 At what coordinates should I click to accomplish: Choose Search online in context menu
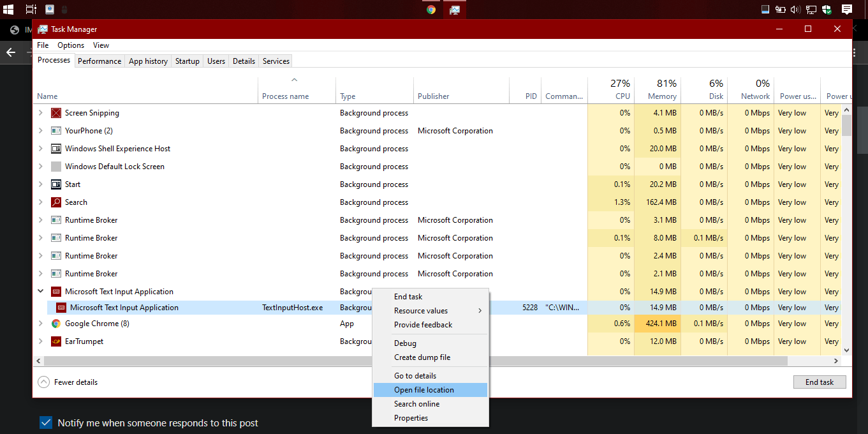430,404
